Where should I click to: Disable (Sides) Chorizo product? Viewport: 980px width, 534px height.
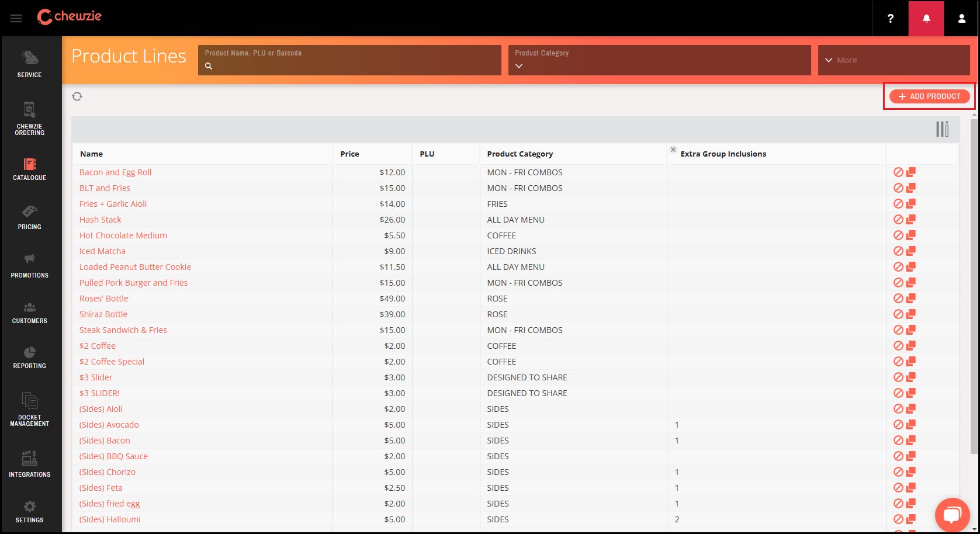(898, 472)
